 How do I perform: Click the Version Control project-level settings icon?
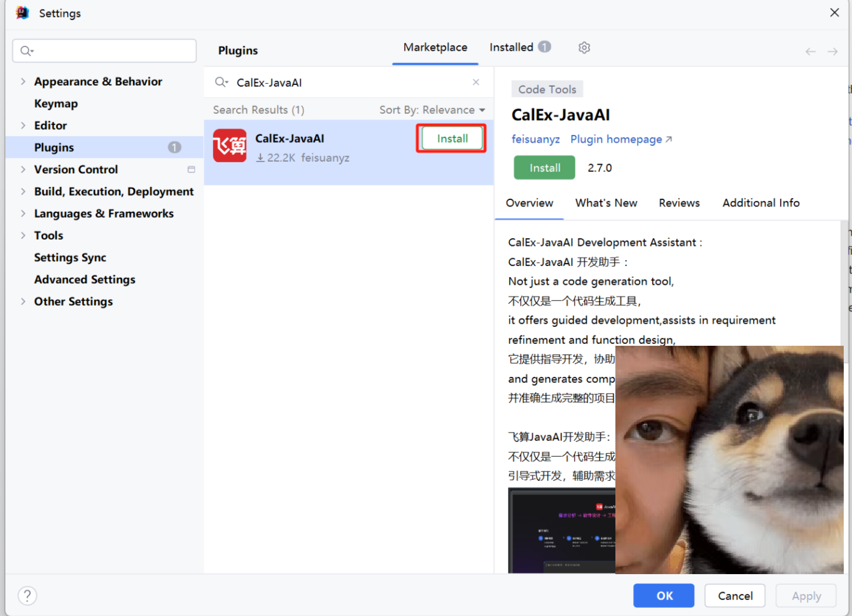click(x=191, y=169)
